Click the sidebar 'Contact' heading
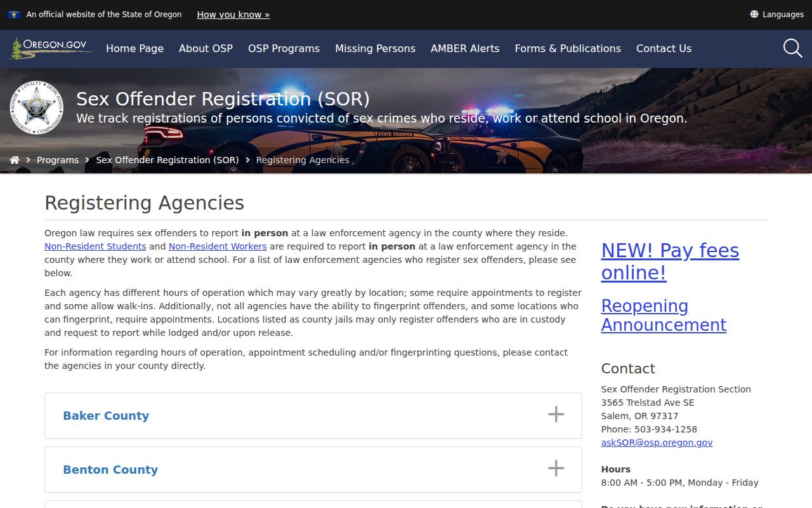The width and height of the screenshot is (812, 508). pos(628,368)
